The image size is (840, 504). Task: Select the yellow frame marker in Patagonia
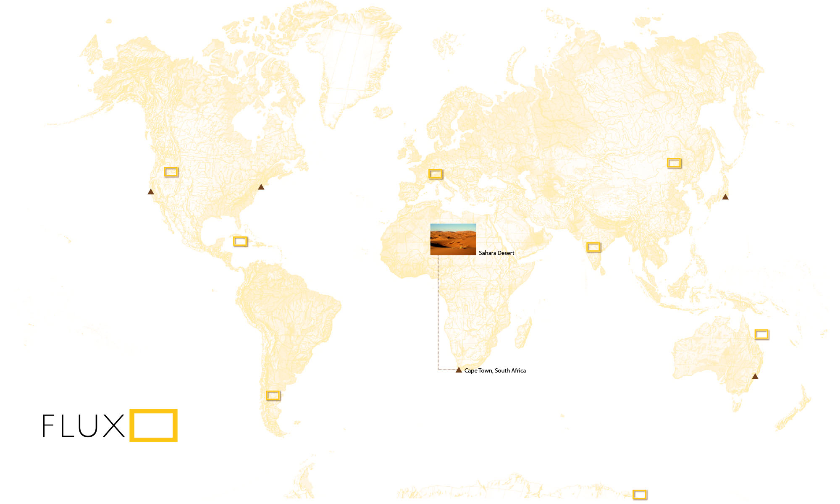pos(273,395)
